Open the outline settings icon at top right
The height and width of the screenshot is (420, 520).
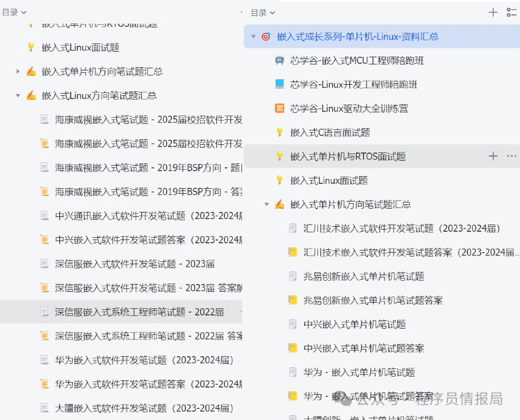[x=511, y=13]
